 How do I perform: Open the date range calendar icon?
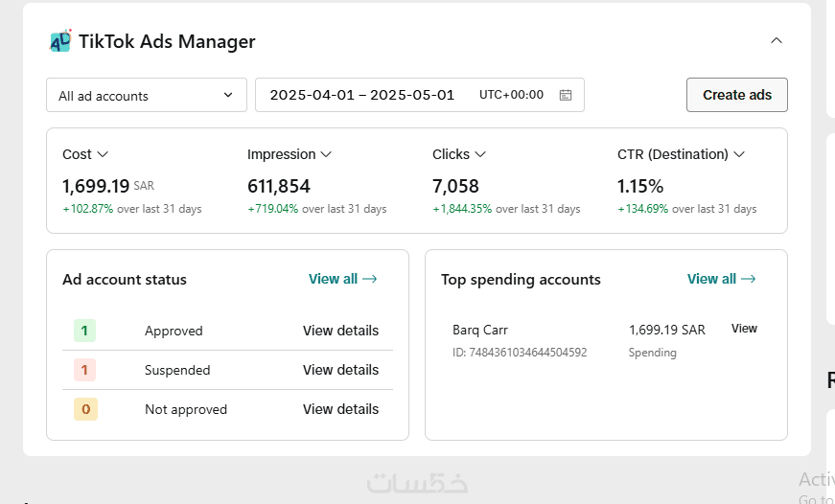point(566,95)
